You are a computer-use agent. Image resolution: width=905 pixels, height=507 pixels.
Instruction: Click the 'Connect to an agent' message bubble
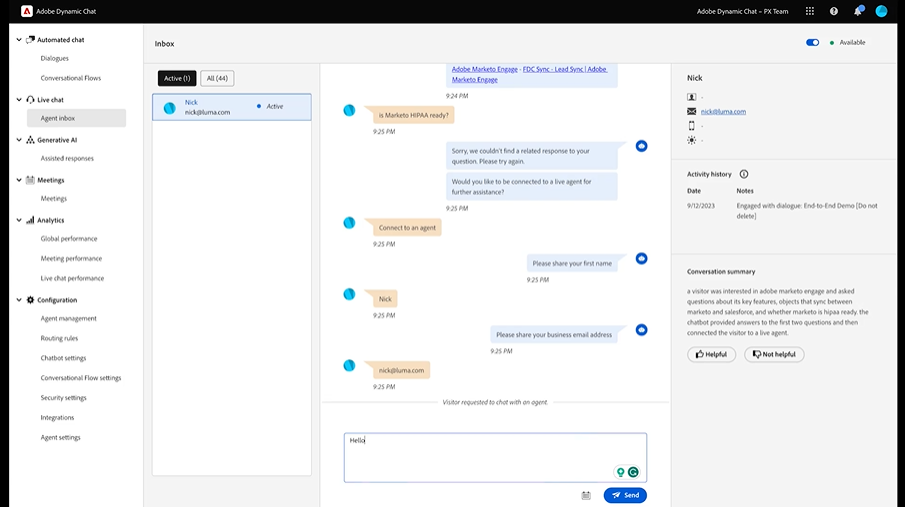point(407,228)
